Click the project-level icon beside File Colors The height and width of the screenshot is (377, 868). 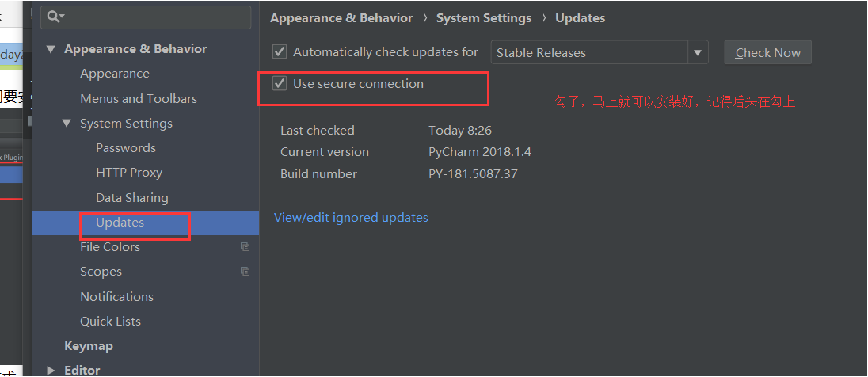246,247
